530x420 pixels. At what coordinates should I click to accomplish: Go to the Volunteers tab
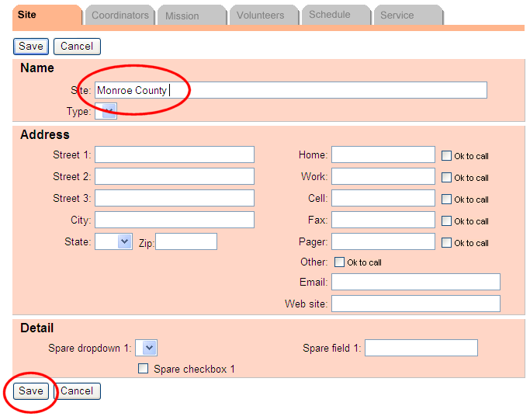[x=260, y=16]
